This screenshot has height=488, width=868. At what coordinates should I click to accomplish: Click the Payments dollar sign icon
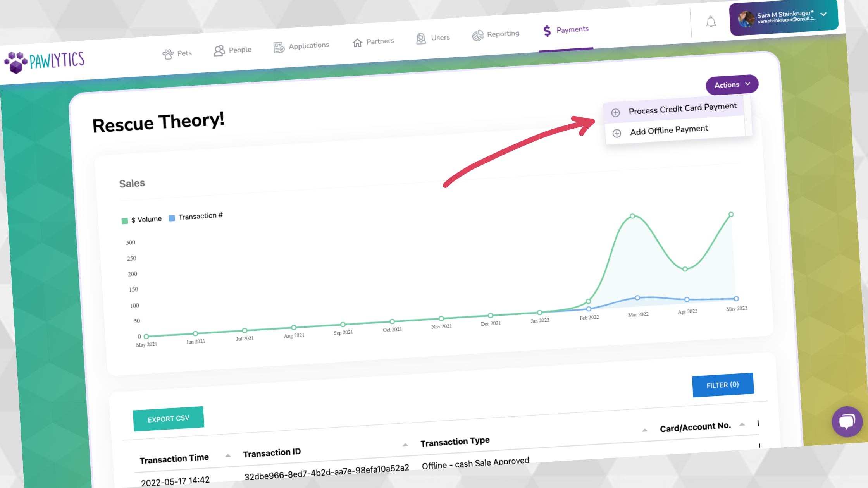tap(547, 31)
